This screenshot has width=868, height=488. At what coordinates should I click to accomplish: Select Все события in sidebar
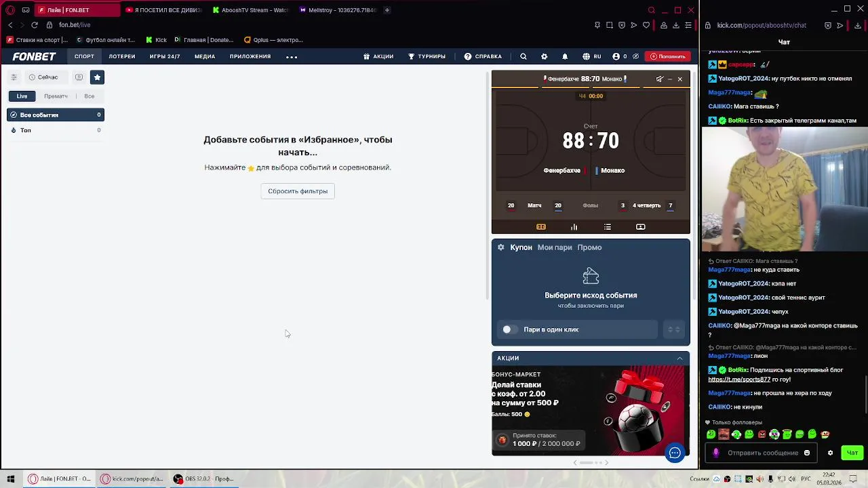coord(56,115)
